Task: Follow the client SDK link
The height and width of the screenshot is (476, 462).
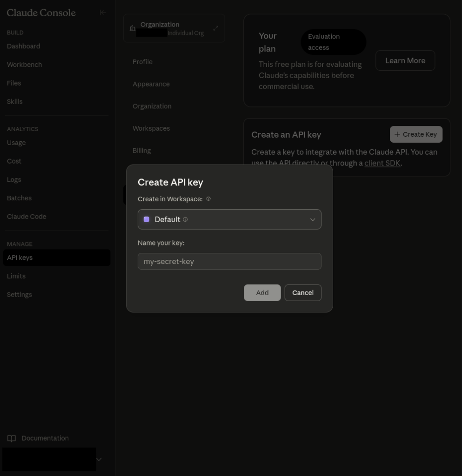Action: (382, 163)
